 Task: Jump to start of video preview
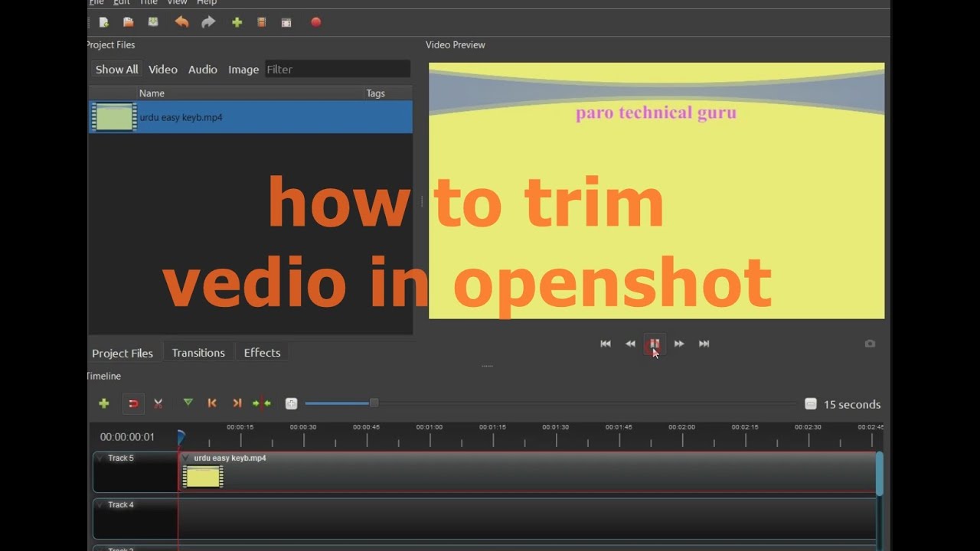(606, 344)
